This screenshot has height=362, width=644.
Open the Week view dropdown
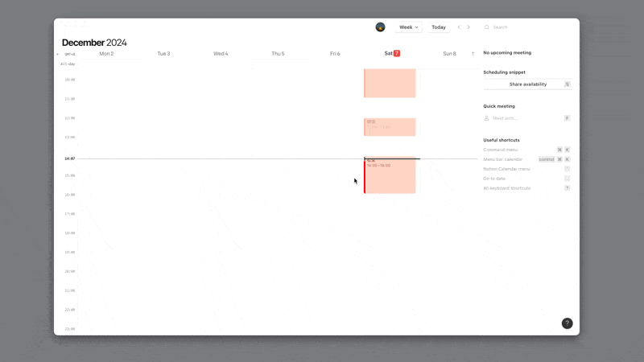point(409,27)
